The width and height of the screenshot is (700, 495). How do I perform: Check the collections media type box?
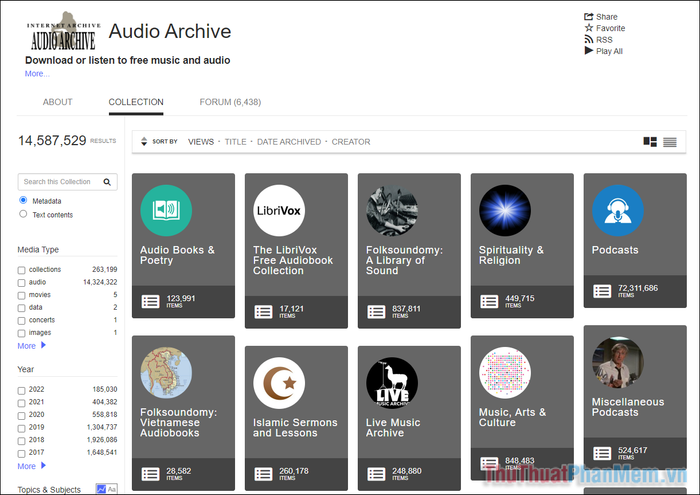[x=21, y=270]
